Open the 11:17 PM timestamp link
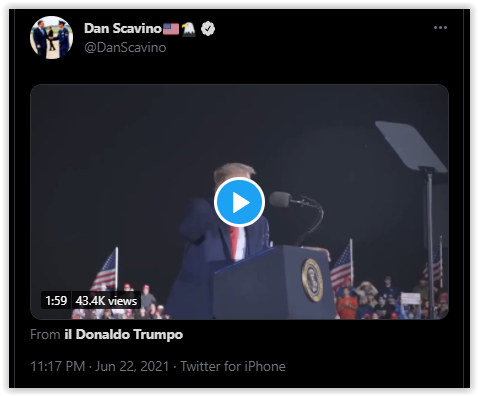478x396 pixels. (58, 366)
